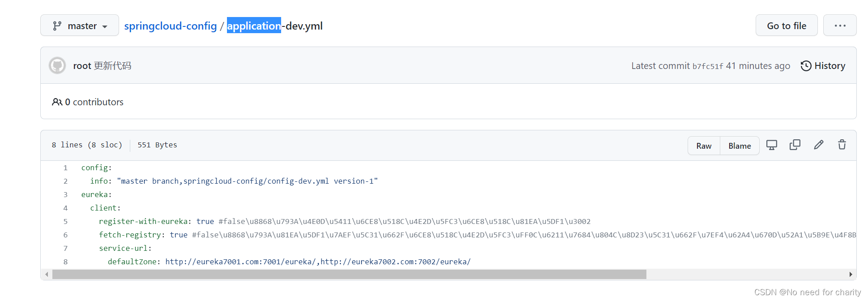Viewport: 868px width, 301px height.
Task: Click "8 lines (8 sloc)" text
Action: pos(87,145)
